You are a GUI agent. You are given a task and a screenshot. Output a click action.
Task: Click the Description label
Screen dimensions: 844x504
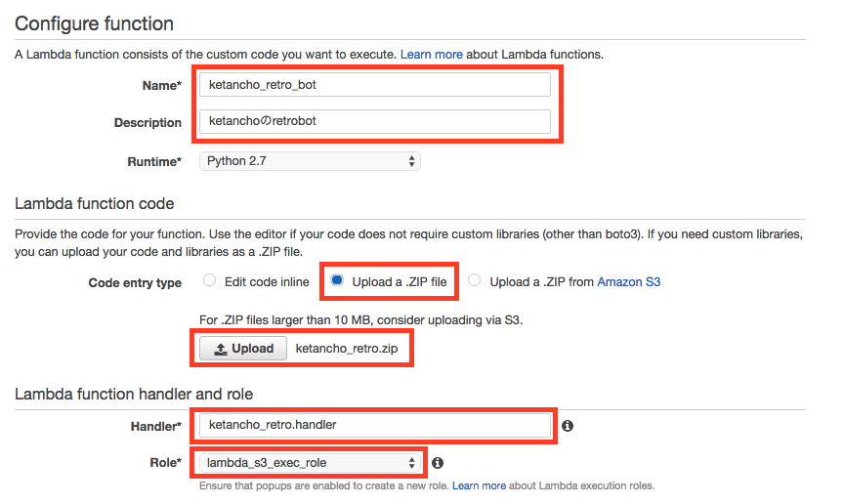[x=148, y=123]
